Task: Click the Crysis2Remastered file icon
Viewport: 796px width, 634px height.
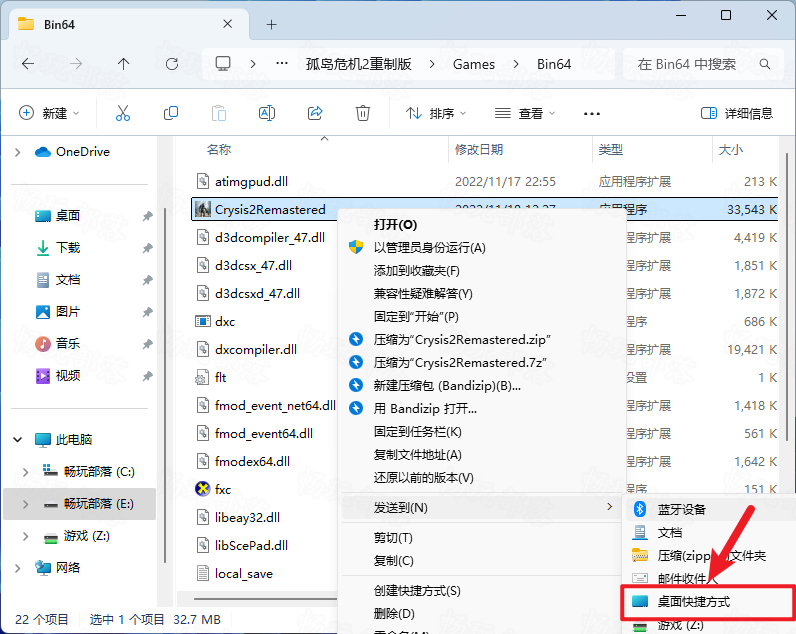Action: coord(203,209)
